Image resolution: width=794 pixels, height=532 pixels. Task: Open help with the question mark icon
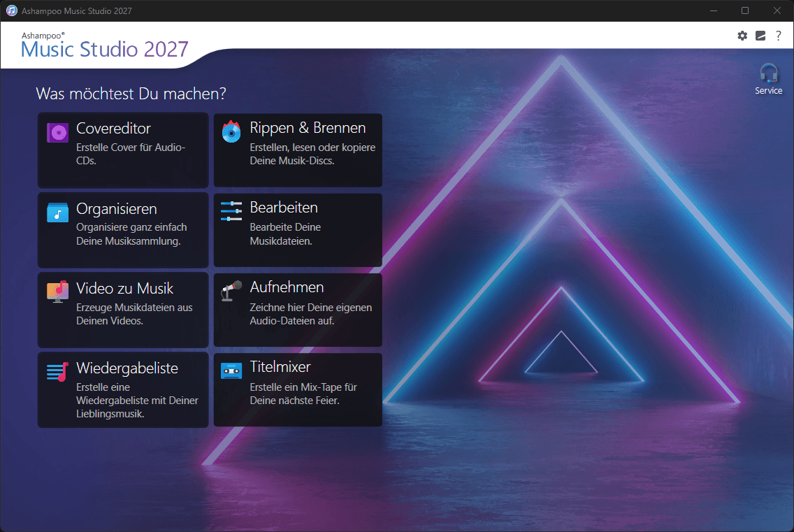[779, 36]
